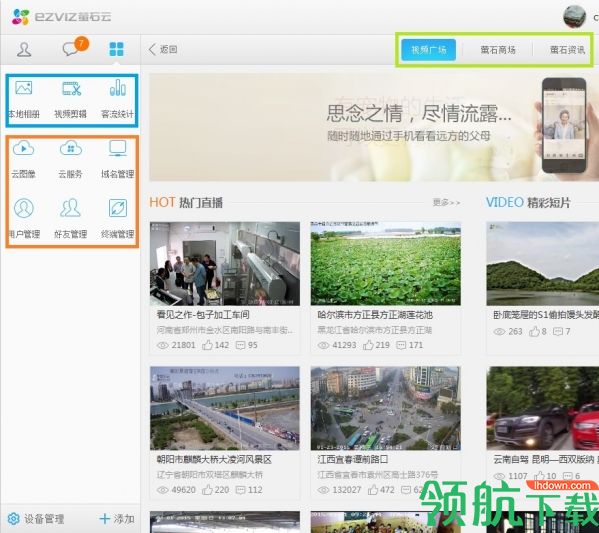Click the view count 132027 eye icon

click(323, 490)
